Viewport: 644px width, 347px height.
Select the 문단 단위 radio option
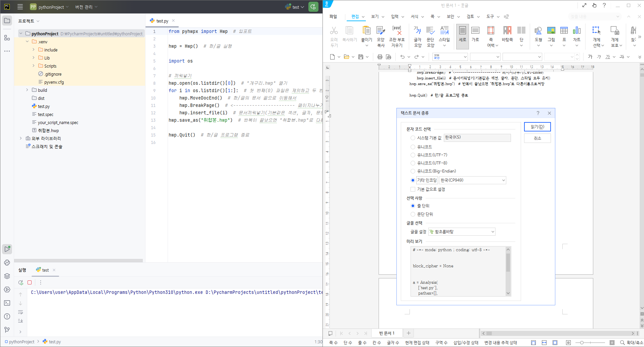413,214
